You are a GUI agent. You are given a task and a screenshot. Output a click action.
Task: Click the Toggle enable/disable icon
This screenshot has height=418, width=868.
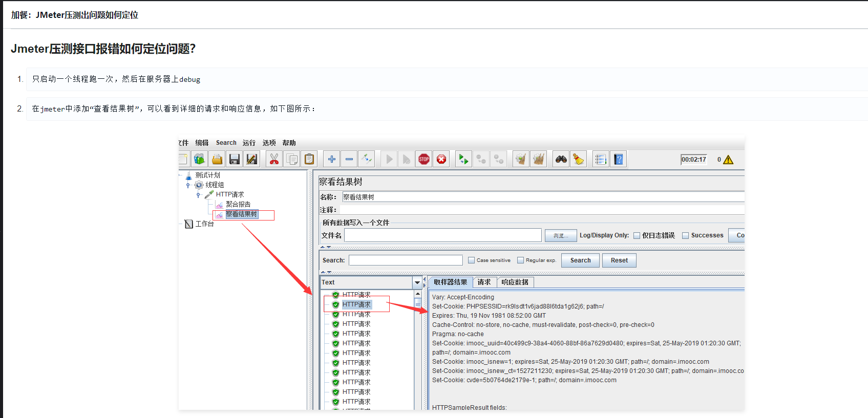pos(367,159)
